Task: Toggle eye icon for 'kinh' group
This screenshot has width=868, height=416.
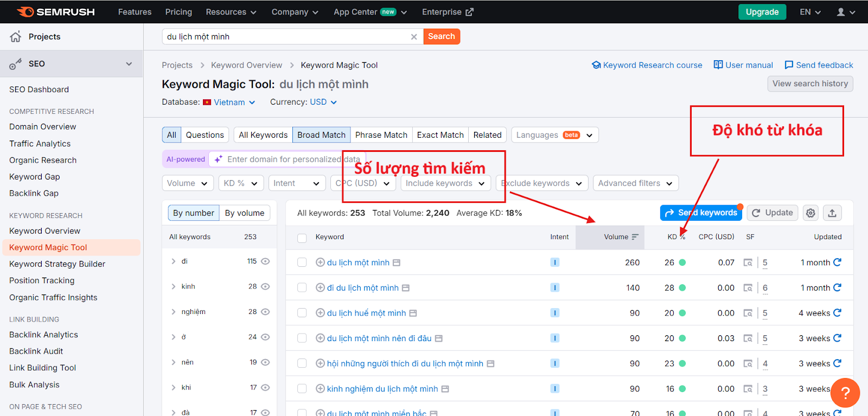Action: pos(265,286)
